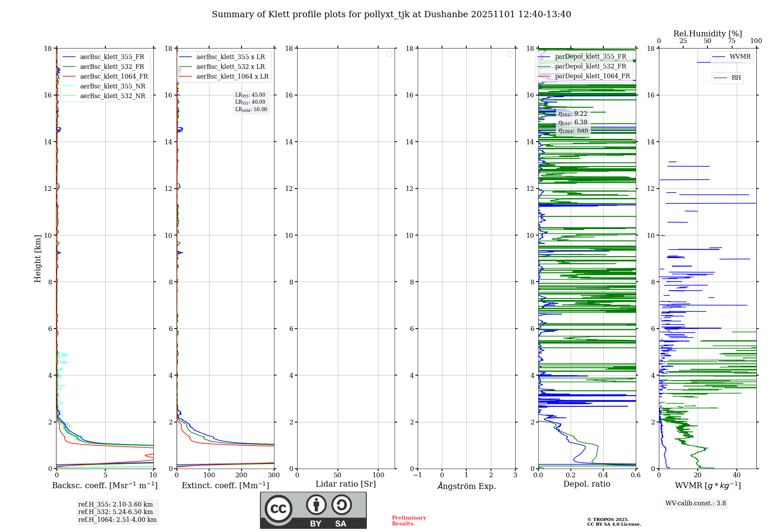Click the parDepol_klett_532_FR legend entry
The width and height of the screenshot is (783, 532).
click(590, 66)
